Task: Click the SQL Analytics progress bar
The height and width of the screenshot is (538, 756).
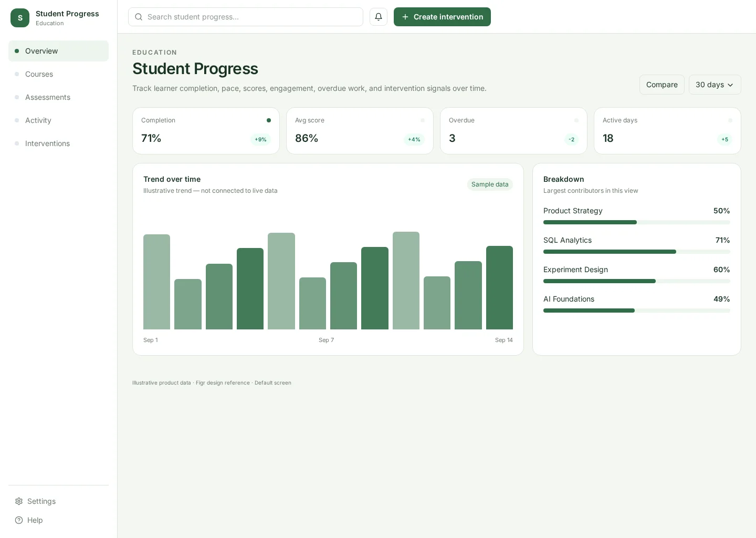Action: (637, 252)
